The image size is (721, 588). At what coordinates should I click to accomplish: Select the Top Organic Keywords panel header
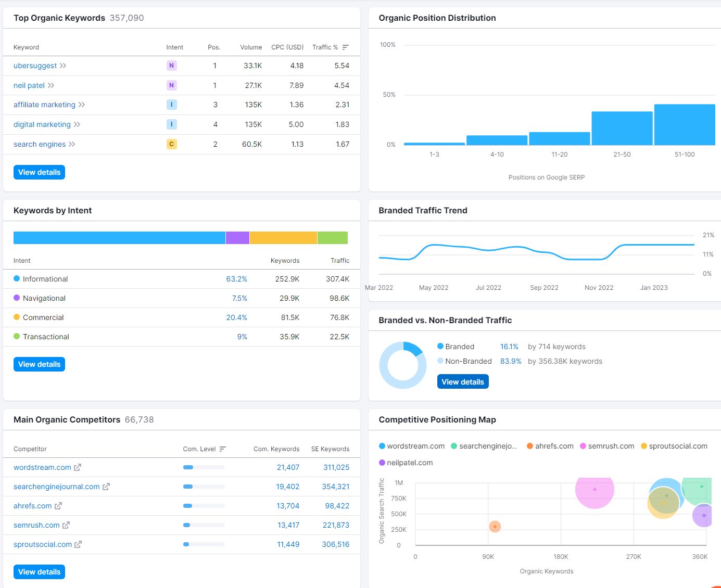click(59, 18)
